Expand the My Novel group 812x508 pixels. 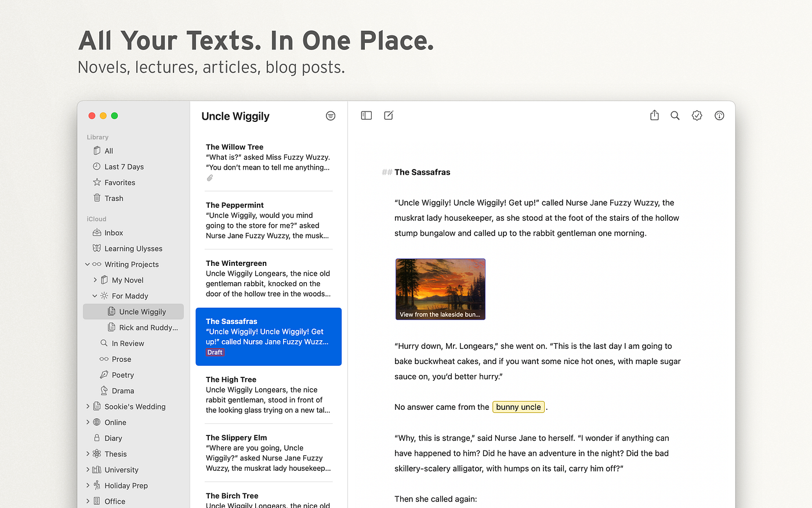[96, 280]
